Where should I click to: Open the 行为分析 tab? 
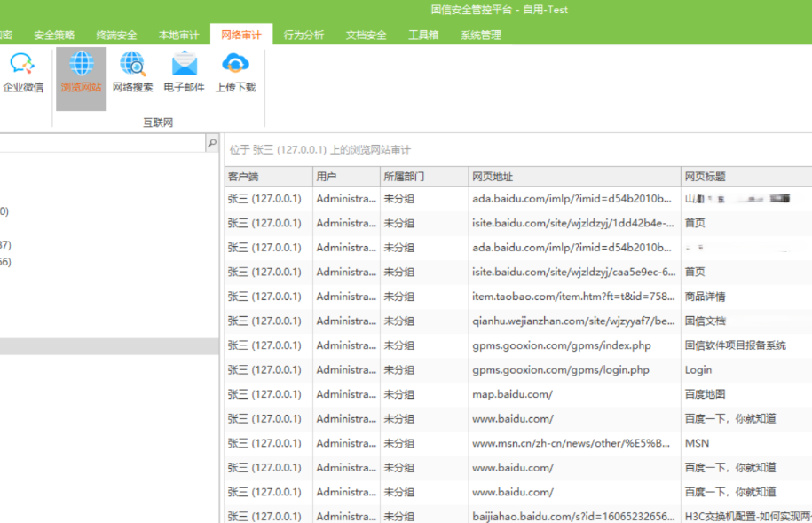[304, 36]
